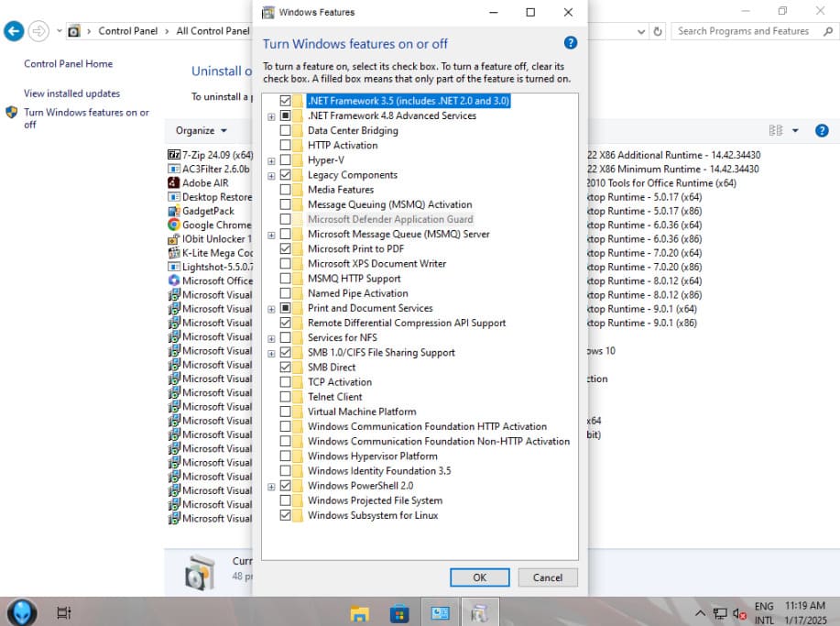Show hidden icons in system tray
840x626 pixels.
tap(700, 613)
